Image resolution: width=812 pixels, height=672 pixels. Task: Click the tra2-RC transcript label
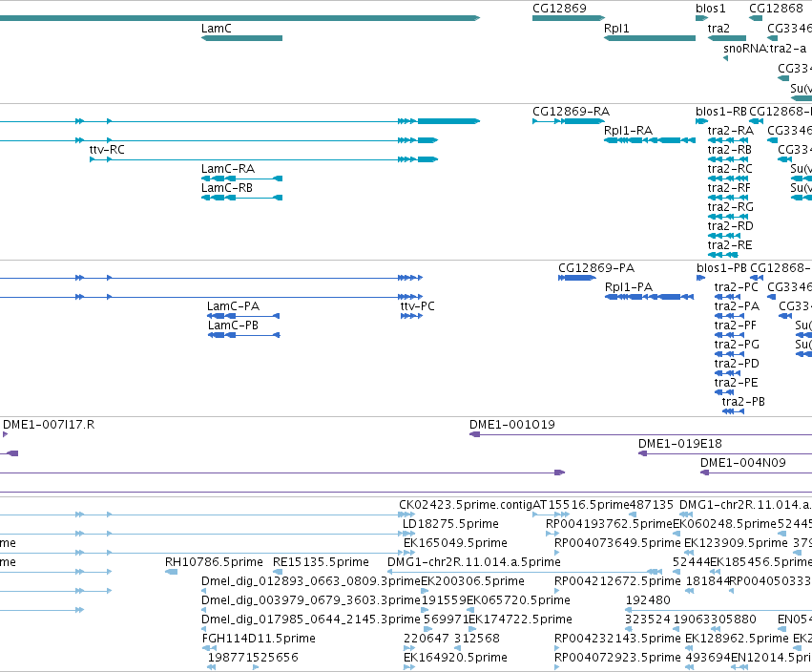[x=730, y=169]
